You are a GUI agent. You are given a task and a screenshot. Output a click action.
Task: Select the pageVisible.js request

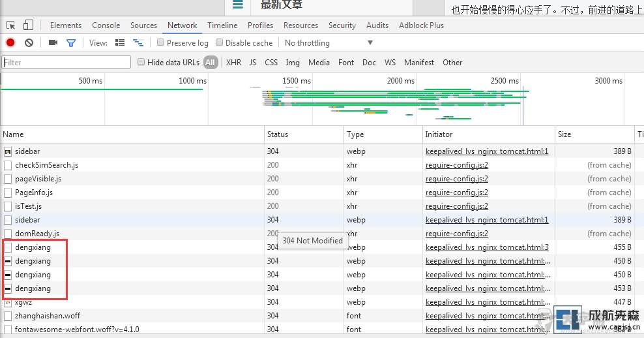pos(38,179)
